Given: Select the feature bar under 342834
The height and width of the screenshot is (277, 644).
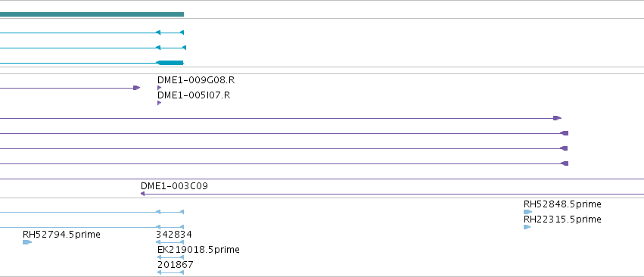Looking at the screenshot, I should (170, 242).
